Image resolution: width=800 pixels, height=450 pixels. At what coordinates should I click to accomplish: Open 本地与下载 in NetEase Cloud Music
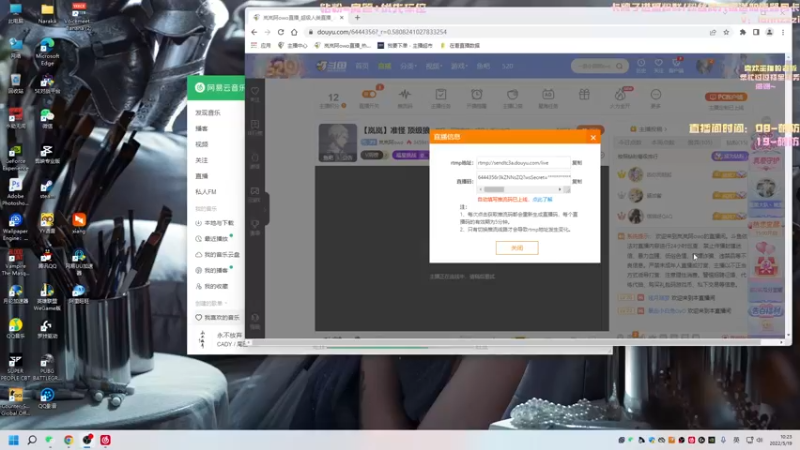pos(215,223)
